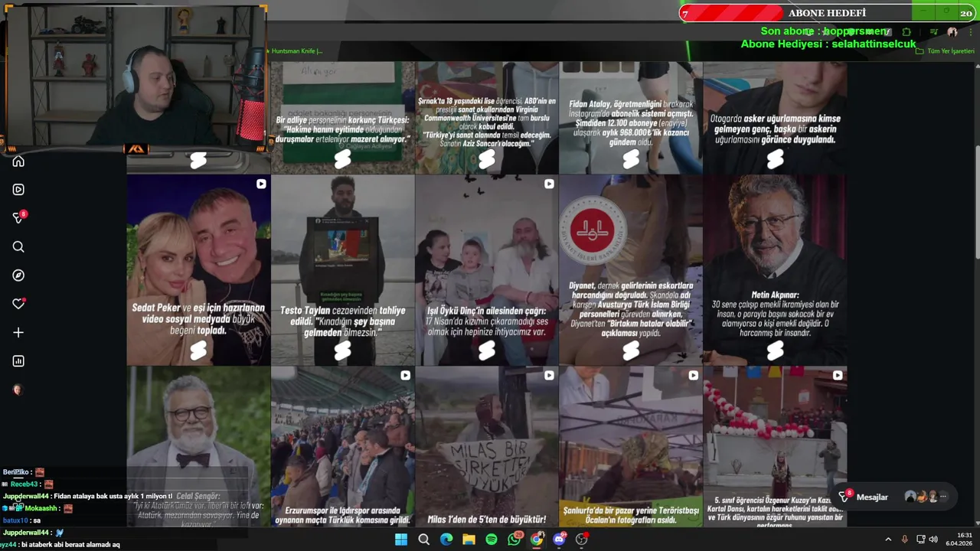
Task: Click the microphone icon in system tray
Action: [904, 540]
